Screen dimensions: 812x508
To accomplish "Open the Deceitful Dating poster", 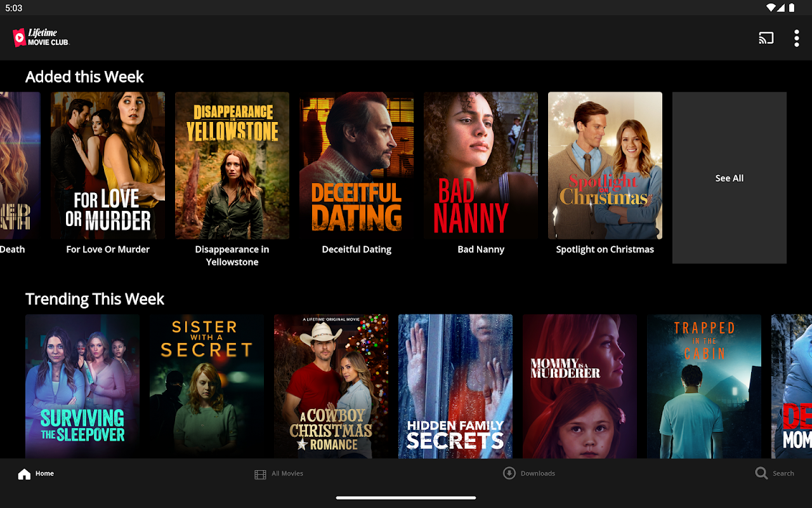I will (x=357, y=166).
